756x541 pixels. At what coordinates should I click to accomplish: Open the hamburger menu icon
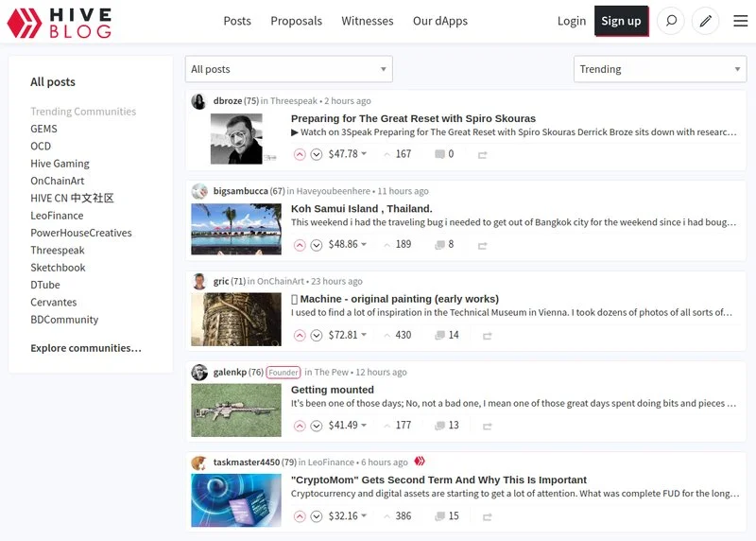coord(741,21)
